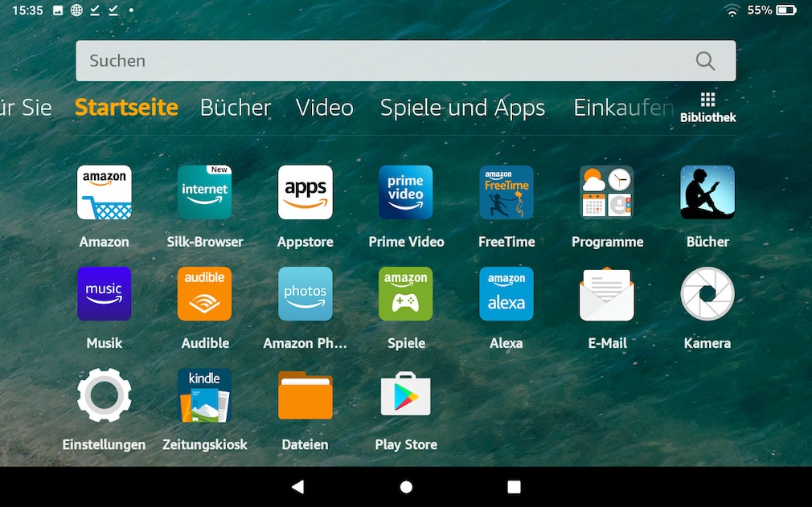Tap the image notification icon
Viewport: 812px width, 507px height.
pos(58,10)
